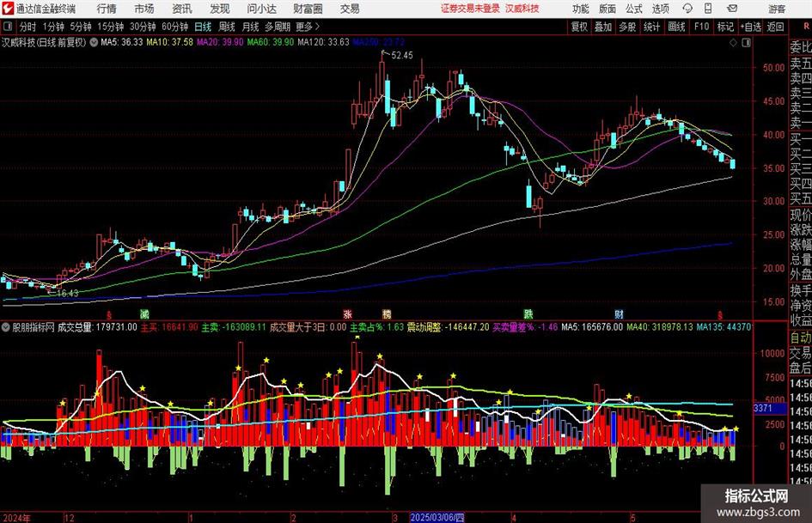The height and width of the screenshot is (523, 812).
Task: Click the 复权 toolbar button
Action: point(579,27)
